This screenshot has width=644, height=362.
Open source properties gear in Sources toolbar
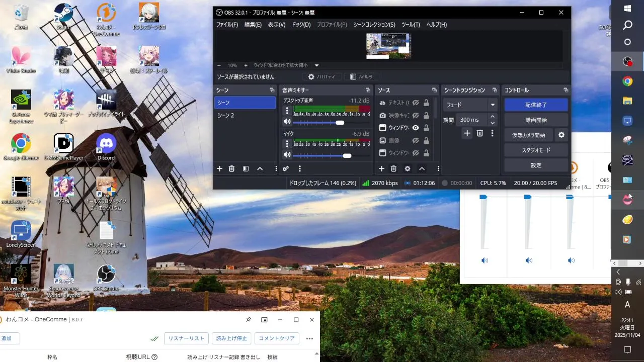(x=408, y=169)
